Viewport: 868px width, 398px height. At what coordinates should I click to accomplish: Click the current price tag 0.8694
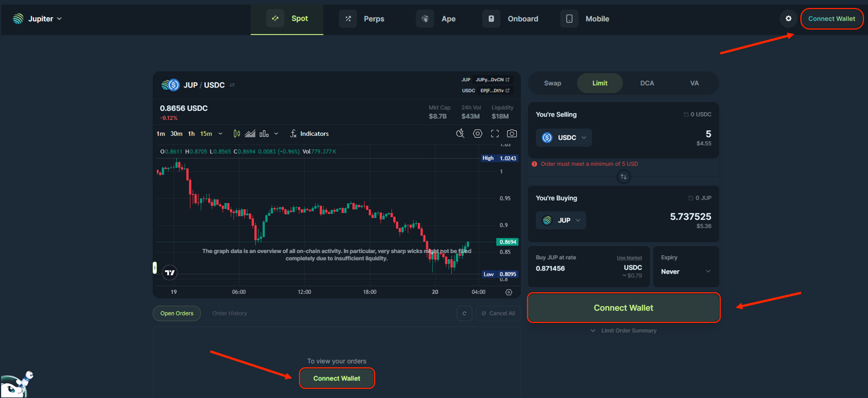(507, 242)
